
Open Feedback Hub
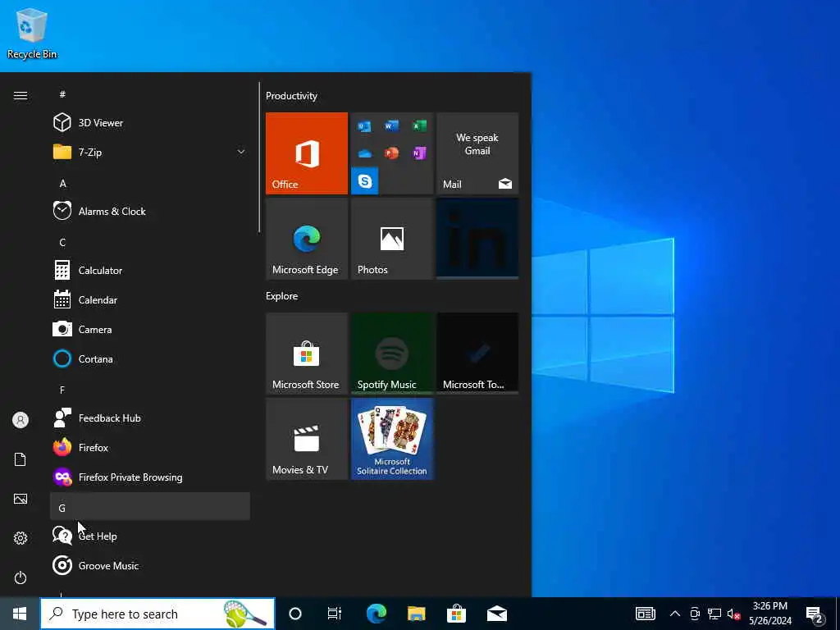pos(150,418)
